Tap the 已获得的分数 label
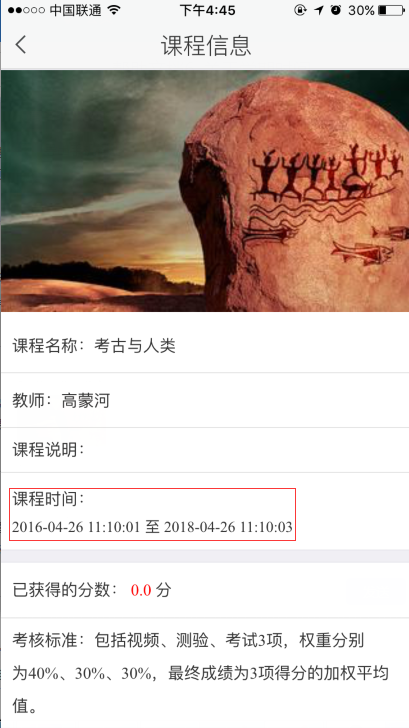Viewport: 409px width, 728px height. [65, 591]
